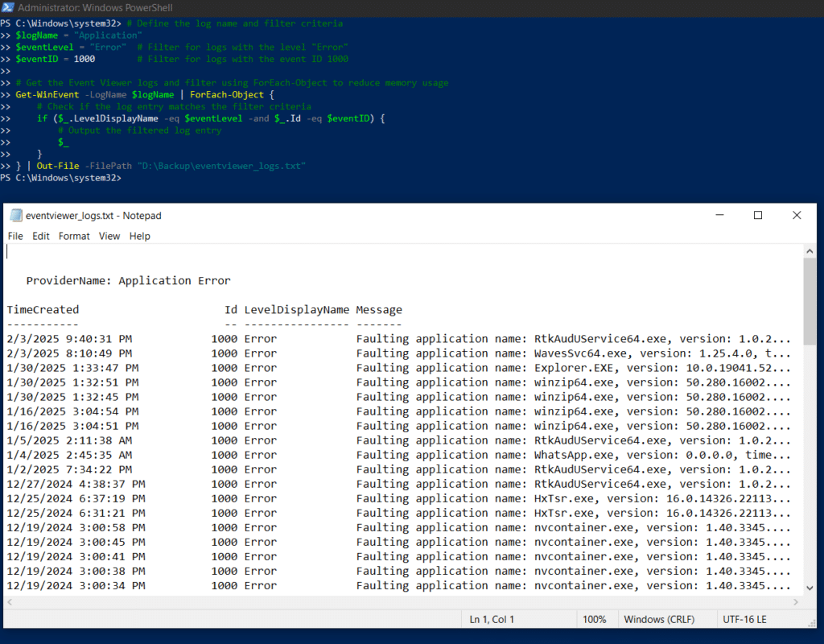Maximize the Notepad window

(x=758, y=215)
